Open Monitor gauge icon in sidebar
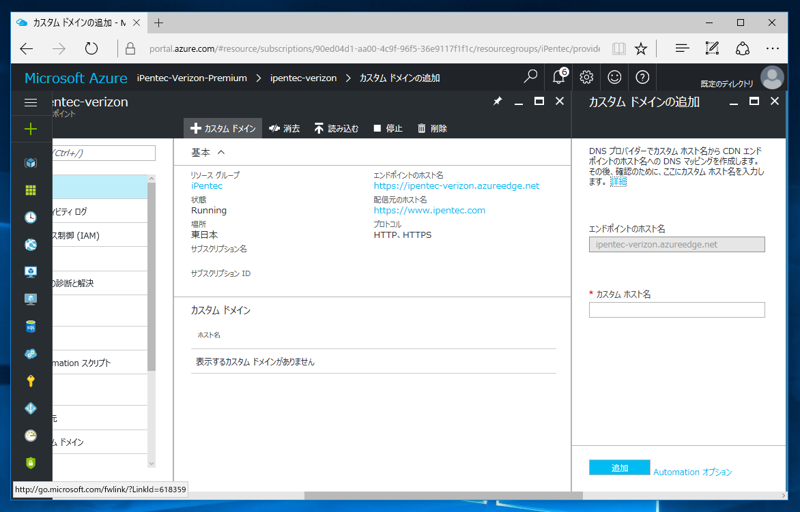This screenshot has width=800, height=512. (x=31, y=436)
